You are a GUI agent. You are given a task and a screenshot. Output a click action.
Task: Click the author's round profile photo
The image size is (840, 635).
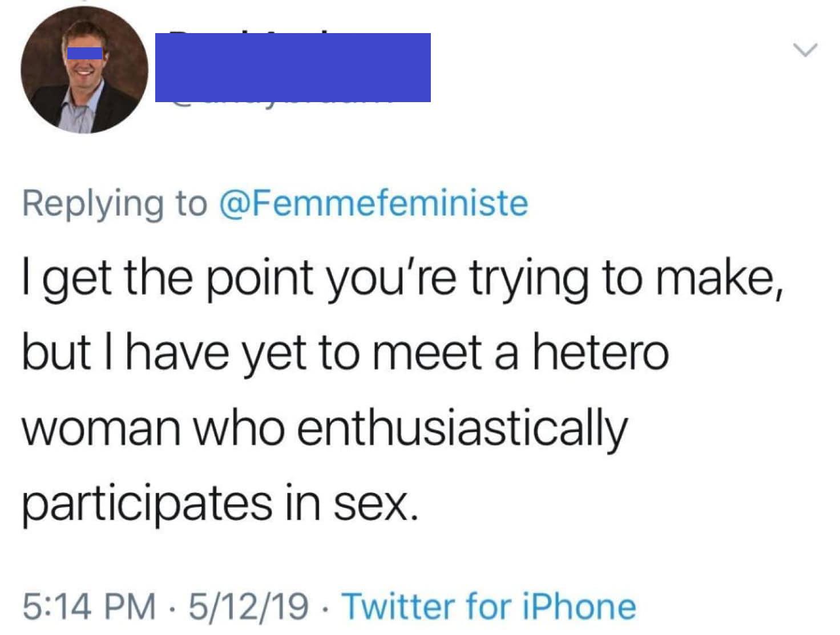pyautogui.click(x=84, y=70)
